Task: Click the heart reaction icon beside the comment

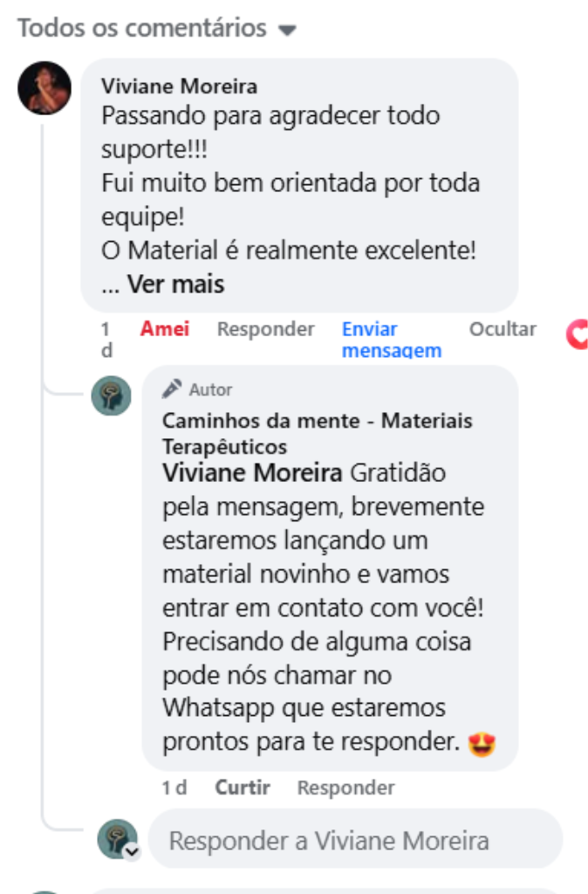Action: click(x=578, y=334)
